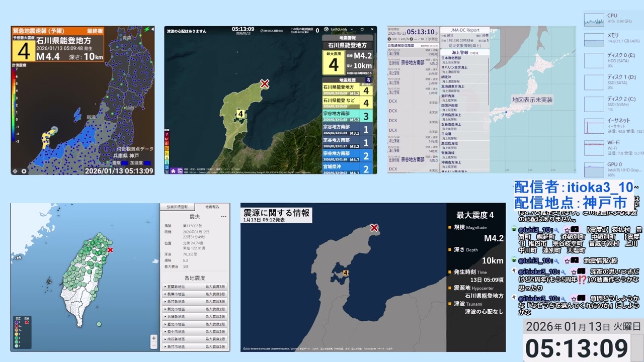This screenshot has height=362, width=644.
Task: Switch to the 地震報告 tab
Action: 212,207
